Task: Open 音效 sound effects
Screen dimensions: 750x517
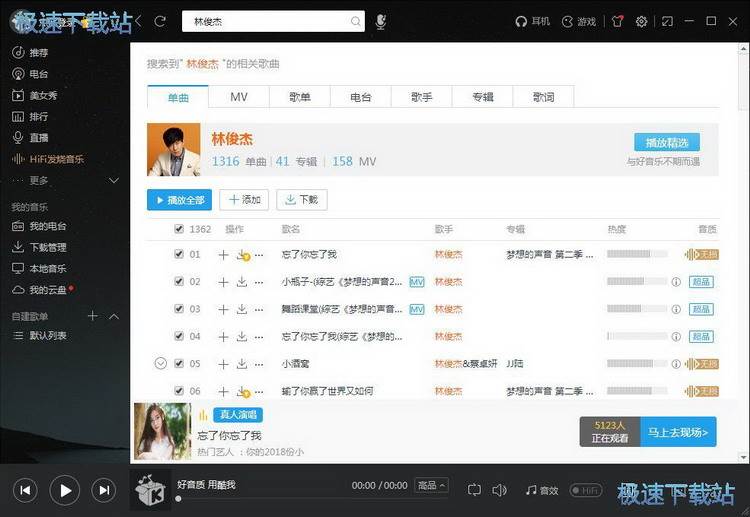Action: click(542, 490)
